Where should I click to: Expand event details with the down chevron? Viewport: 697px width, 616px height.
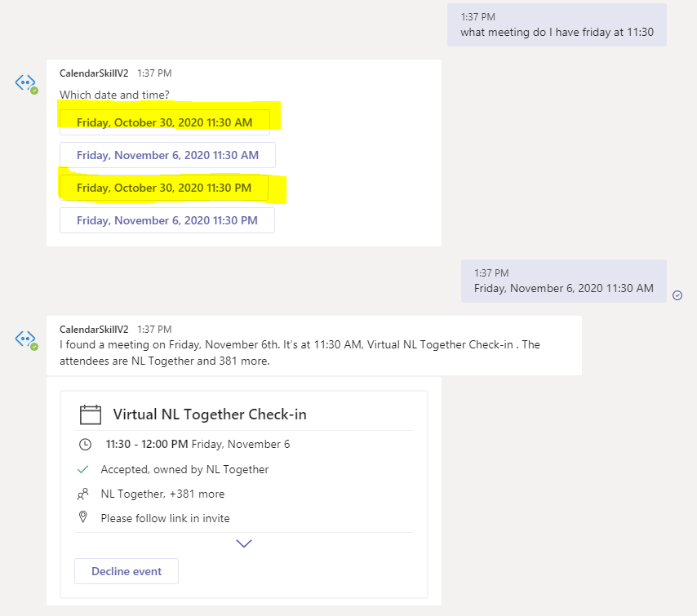[x=243, y=543]
